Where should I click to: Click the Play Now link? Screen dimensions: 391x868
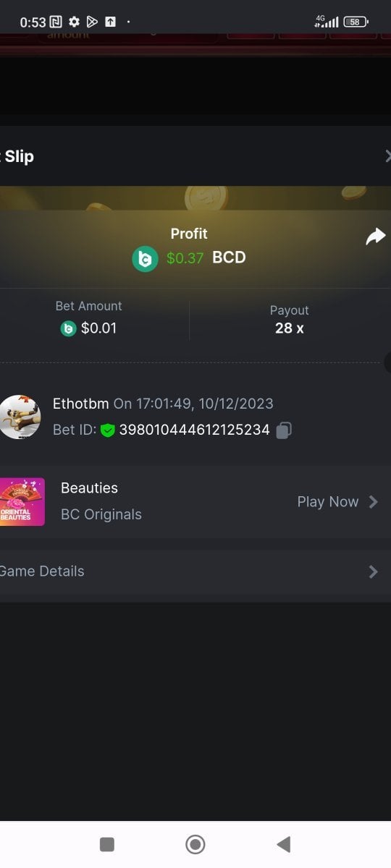(328, 502)
